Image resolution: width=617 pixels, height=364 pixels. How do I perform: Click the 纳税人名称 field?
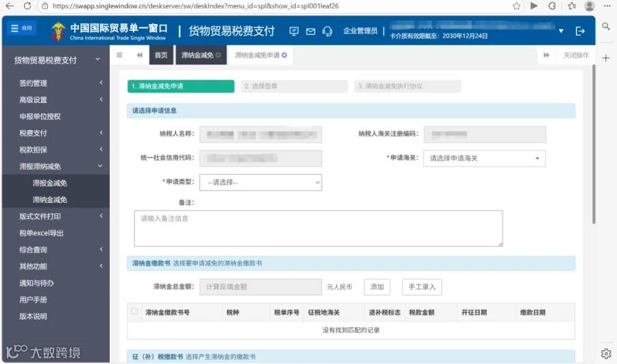tap(261, 134)
